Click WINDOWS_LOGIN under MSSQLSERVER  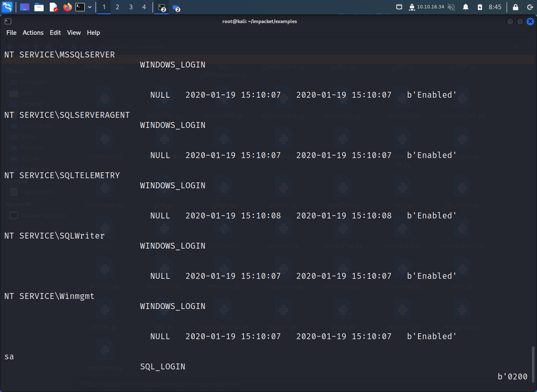pos(173,65)
